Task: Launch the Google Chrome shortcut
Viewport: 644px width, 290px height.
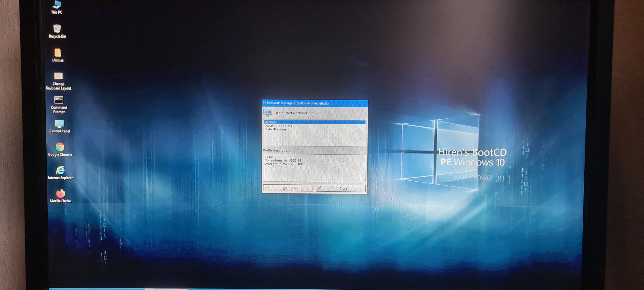Action: click(x=60, y=150)
